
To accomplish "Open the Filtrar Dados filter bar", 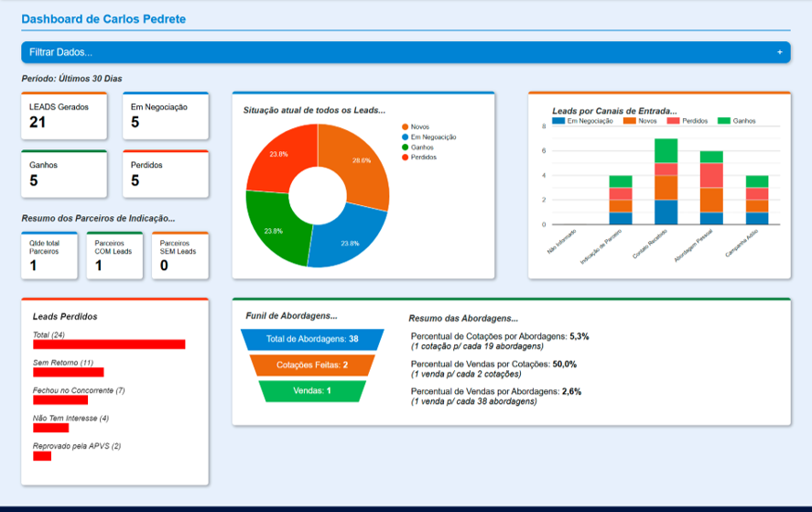I will pyautogui.click(x=406, y=52).
